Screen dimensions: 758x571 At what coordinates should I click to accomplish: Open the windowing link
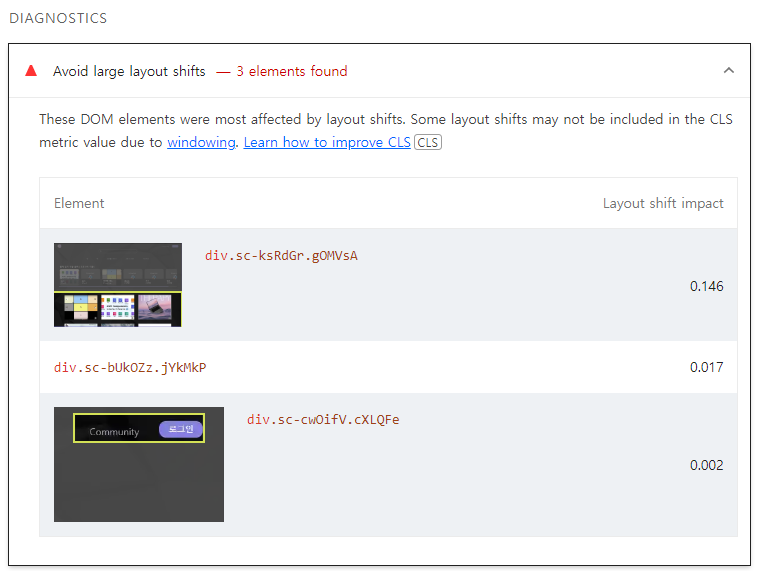click(201, 142)
